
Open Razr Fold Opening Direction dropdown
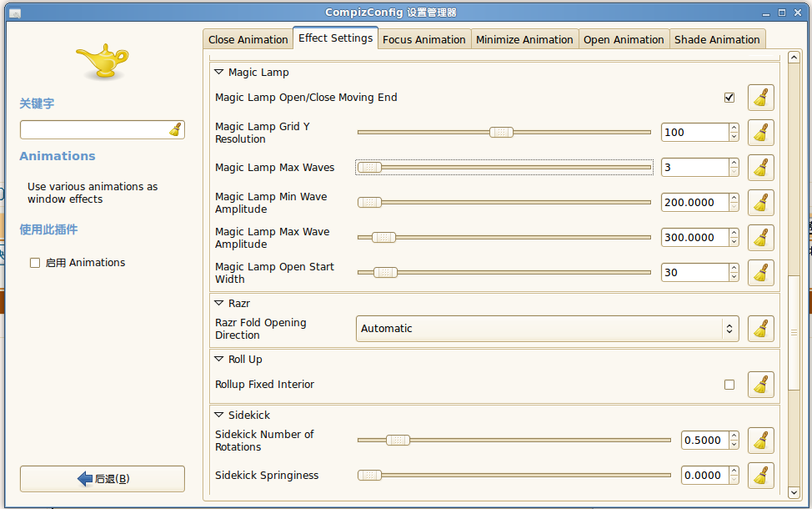547,329
